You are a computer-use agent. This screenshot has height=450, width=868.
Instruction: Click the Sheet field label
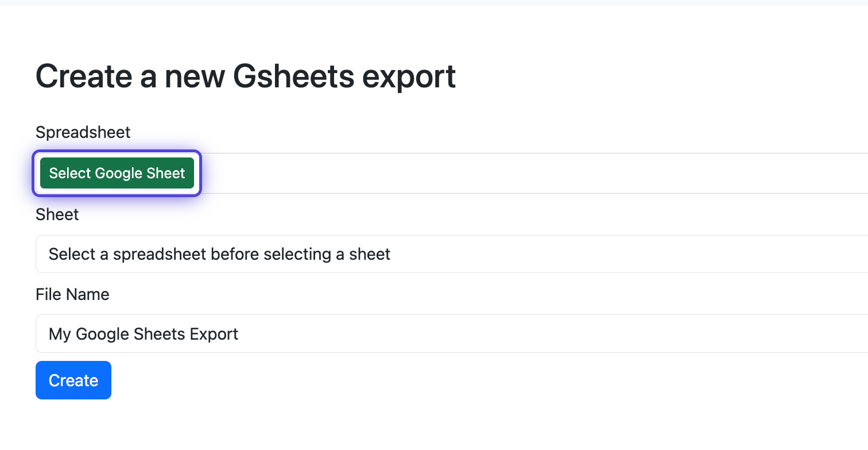[57, 214]
